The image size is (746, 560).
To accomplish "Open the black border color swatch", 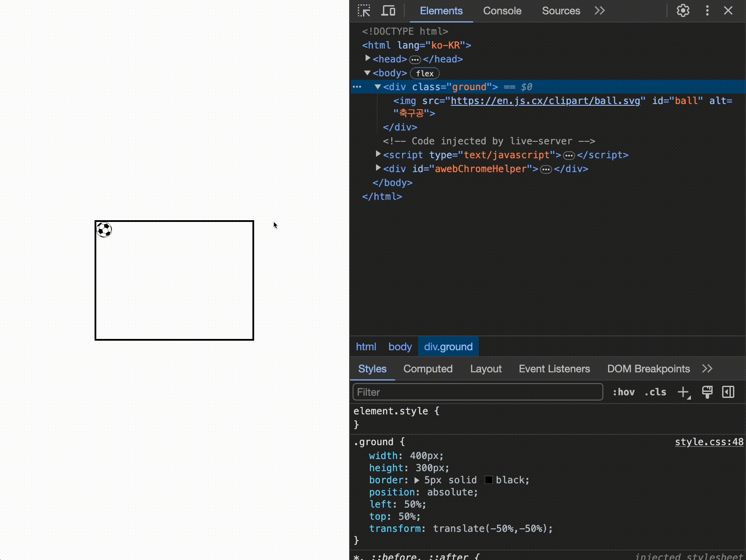I will [x=488, y=480].
